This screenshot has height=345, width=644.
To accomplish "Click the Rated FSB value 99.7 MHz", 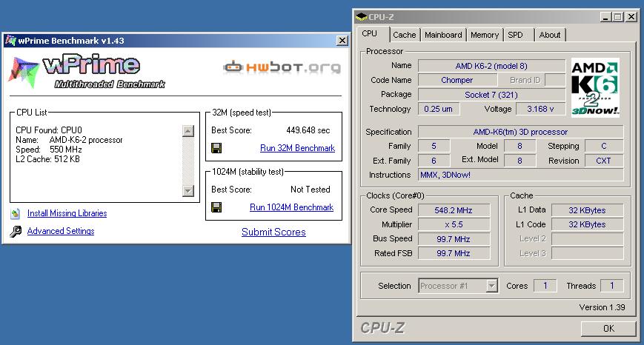I will [x=454, y=253].
